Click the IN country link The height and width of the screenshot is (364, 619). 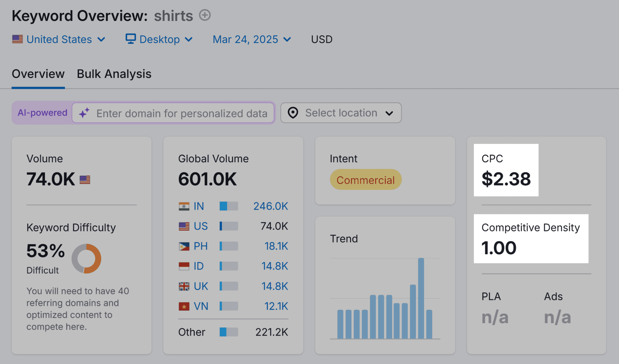tap(199, 206)
